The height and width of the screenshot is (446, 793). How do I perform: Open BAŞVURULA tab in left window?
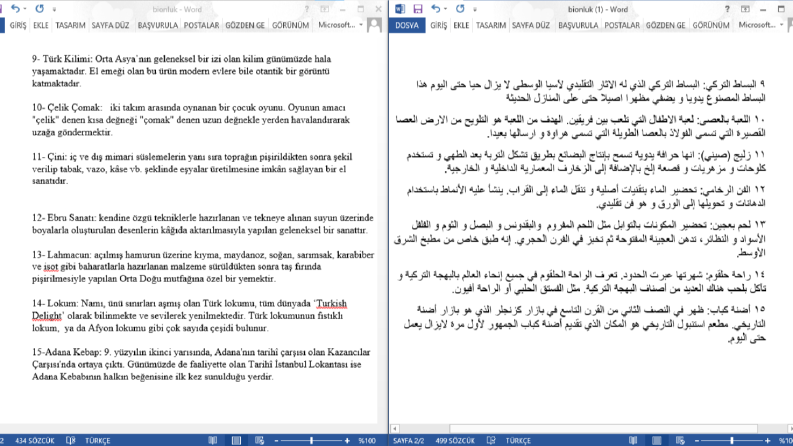coord(158,25)
